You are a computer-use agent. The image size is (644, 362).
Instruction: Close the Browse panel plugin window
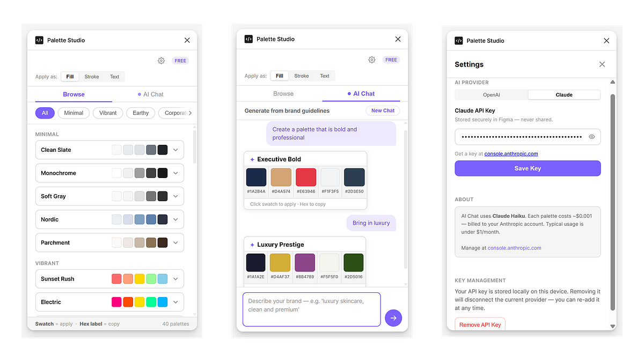[x=187, y=40]
